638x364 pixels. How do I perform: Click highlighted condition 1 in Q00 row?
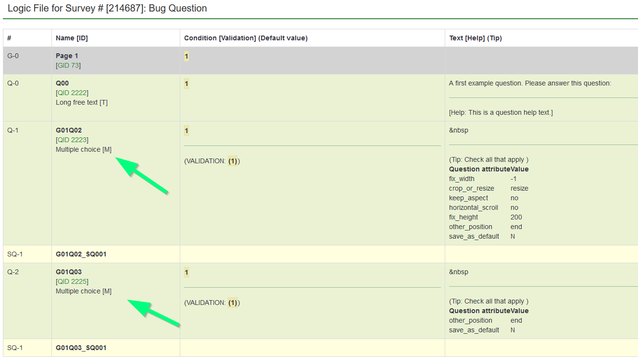tap(187, 84)
